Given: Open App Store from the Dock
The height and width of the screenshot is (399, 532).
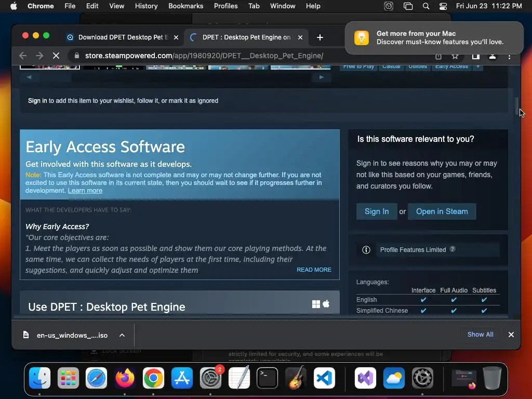Looking at the screenshot, I should coord(182,378).
